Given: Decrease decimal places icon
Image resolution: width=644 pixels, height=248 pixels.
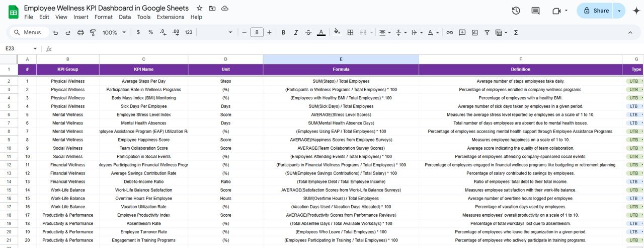Looking at the screenshot, I should pyautogui.click(x=163, y=32).
